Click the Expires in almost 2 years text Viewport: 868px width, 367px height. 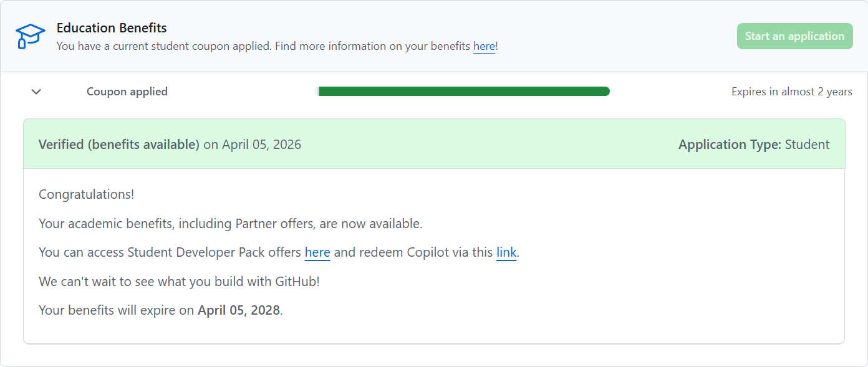tap(792, 92)
